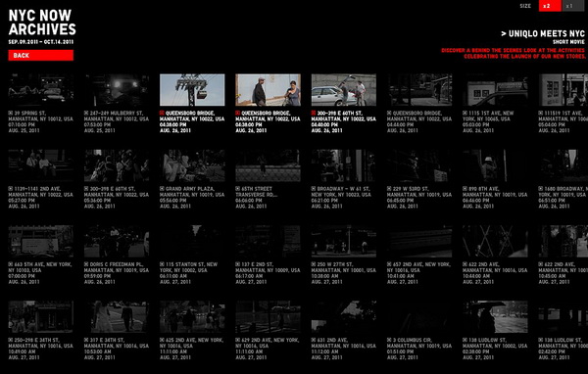Select the Doris C Freedman Pl thumbnail
Viewport: 588px width, 374px height.
pos(117,242)
